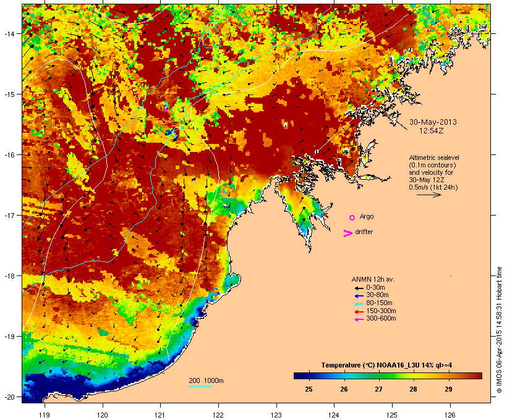
Task: Click longitude label 123
Action: [276, 415]
